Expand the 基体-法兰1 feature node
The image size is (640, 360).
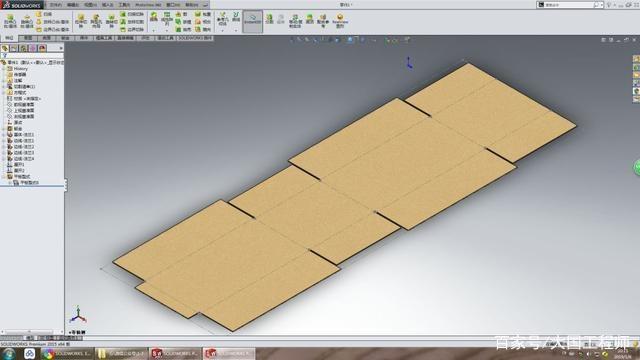click(4, 134)
